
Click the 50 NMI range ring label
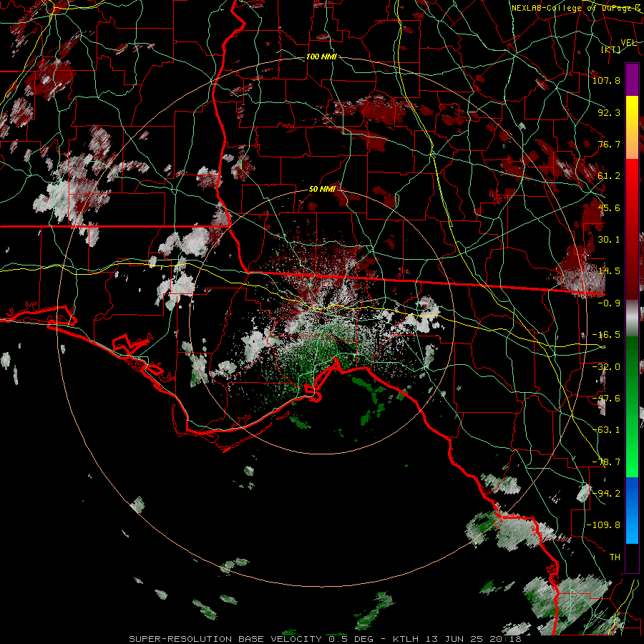pyautogui.click(x=322, y=190)
